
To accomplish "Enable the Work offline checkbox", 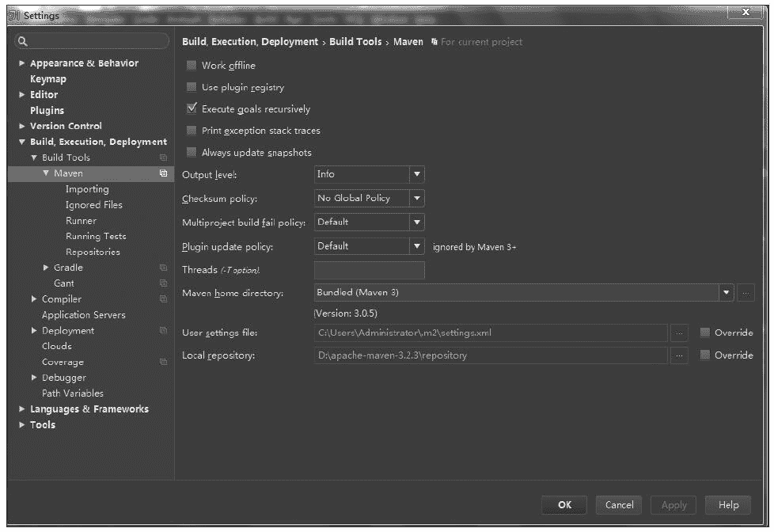I will pos(192,66).
